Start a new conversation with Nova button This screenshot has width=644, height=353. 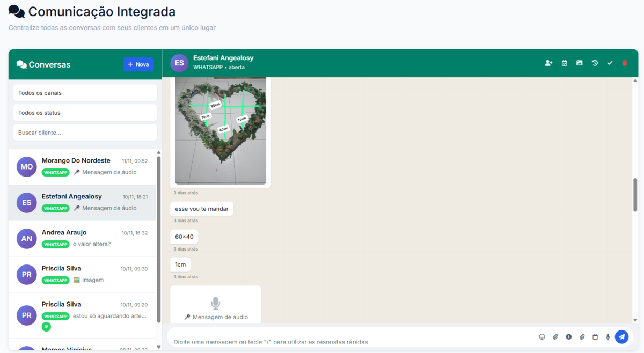click(x=138, y=64)
